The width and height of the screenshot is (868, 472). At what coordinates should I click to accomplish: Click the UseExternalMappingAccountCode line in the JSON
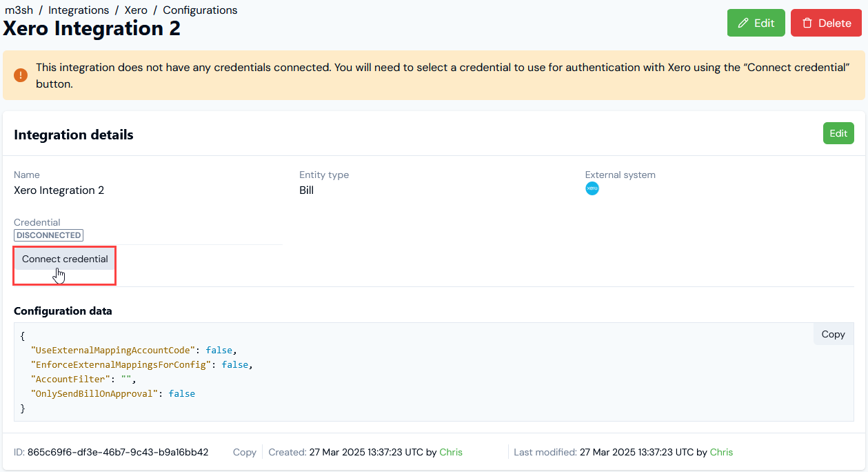tap(134, 350)
